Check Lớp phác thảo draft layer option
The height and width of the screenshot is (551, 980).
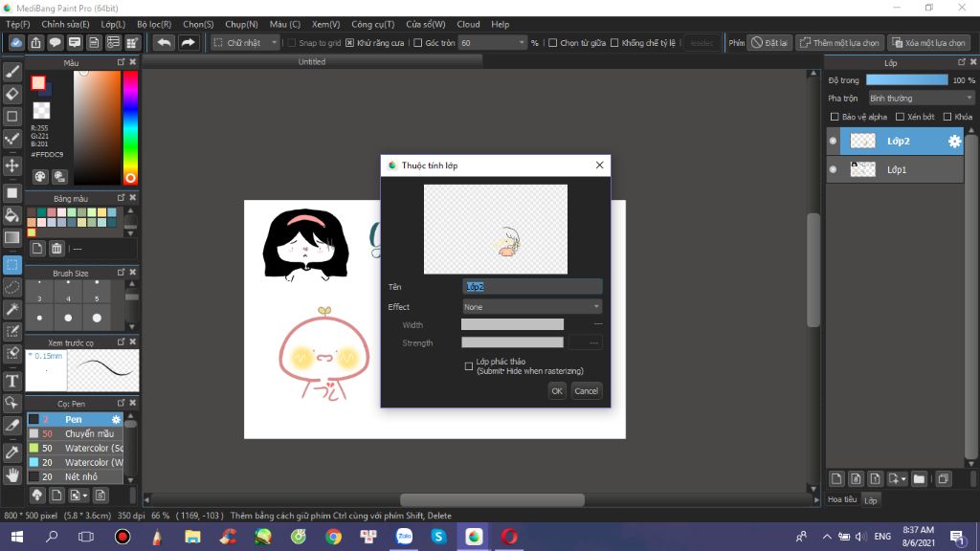click(469, 366)
